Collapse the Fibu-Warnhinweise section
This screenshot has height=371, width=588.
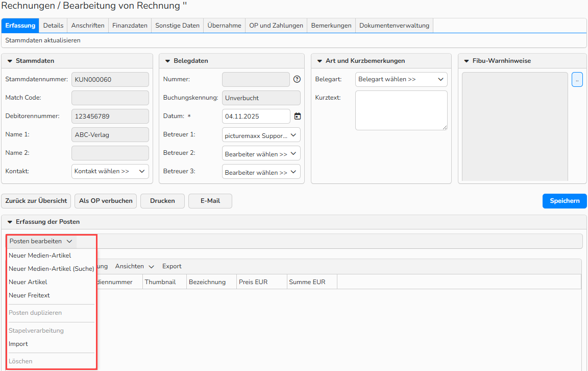467,61
